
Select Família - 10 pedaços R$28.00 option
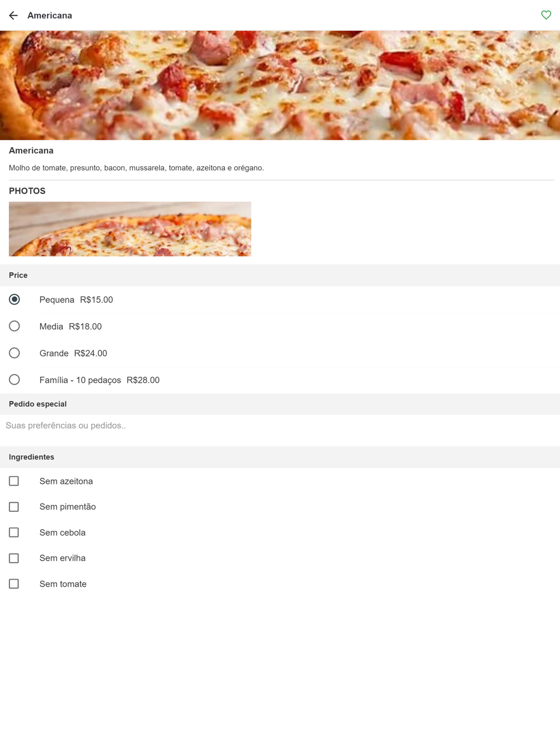pyautogui.click(x=280, y=380)
